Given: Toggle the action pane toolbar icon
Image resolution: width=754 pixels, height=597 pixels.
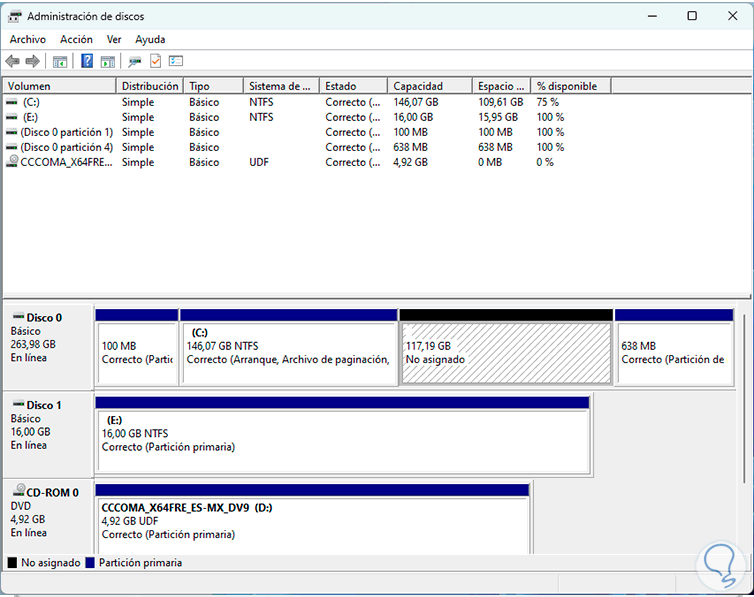Looking at the screenshot, I should point(108,61).
